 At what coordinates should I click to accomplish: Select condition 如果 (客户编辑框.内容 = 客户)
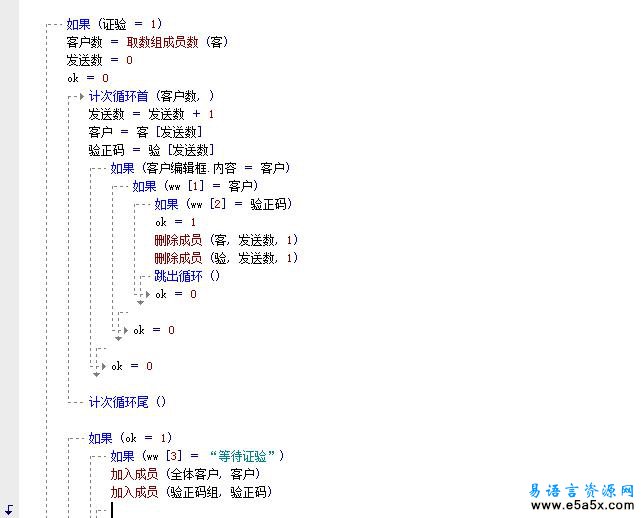click(x=200, y=168)
